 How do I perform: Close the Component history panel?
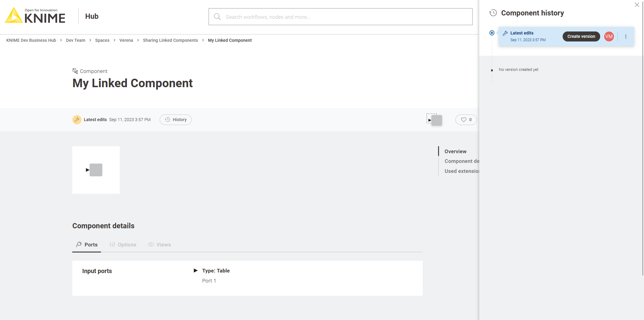tap(637, 5)
